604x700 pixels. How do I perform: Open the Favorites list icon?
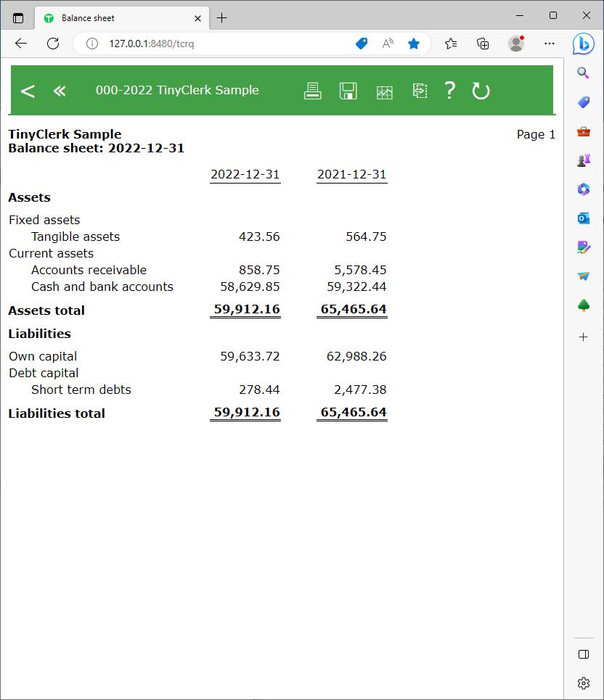coord(451,44)
